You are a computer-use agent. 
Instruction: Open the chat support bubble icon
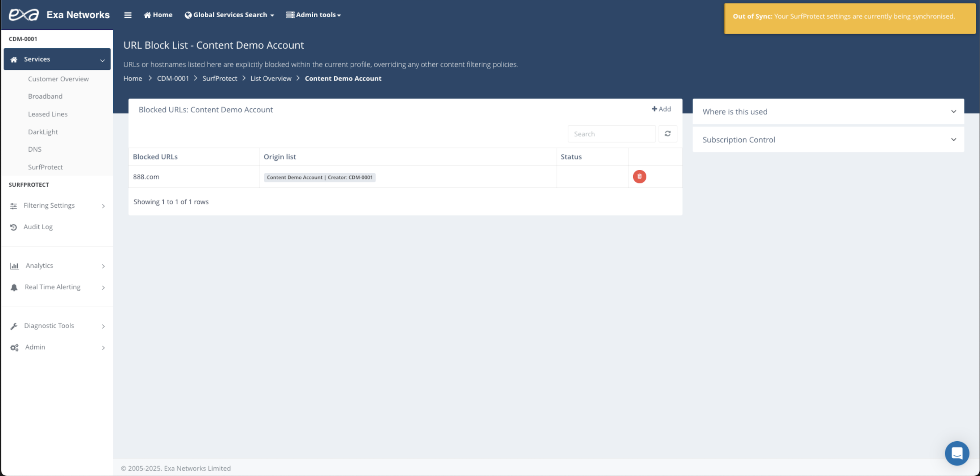click(x=957, y=453)
